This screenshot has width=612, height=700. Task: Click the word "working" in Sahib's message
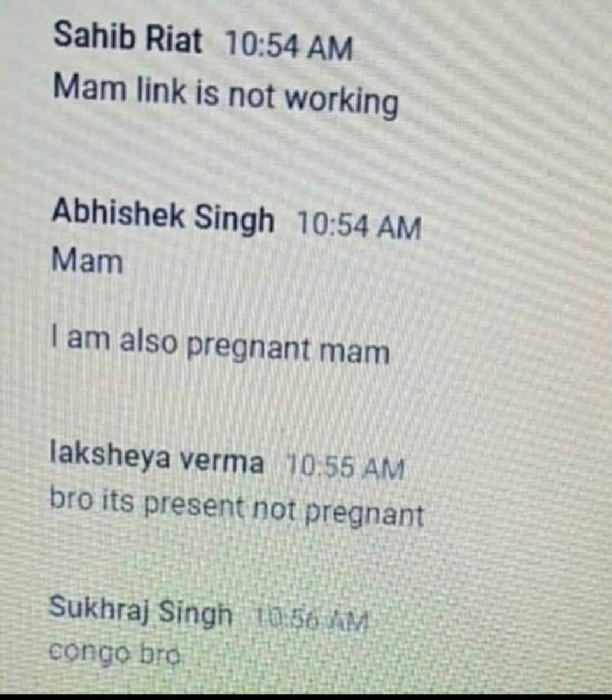(342, 101)
